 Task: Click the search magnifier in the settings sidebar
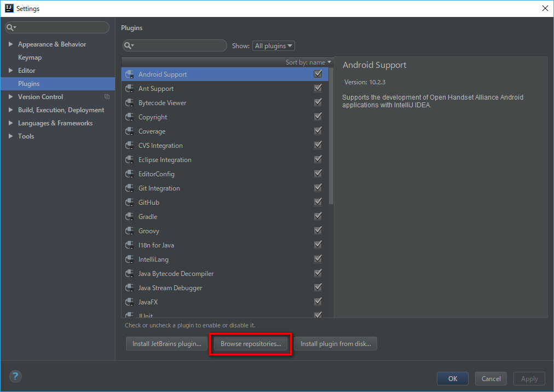11,27
